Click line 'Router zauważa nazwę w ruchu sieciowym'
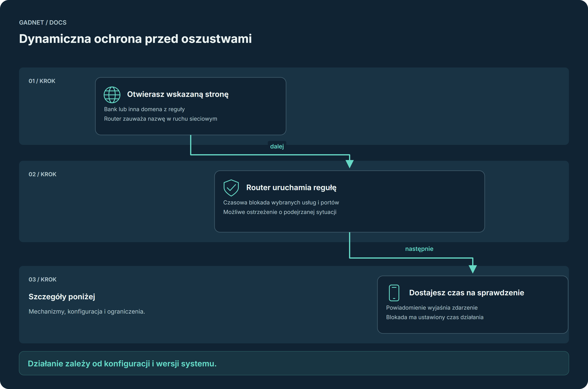 tap(161, 119)
